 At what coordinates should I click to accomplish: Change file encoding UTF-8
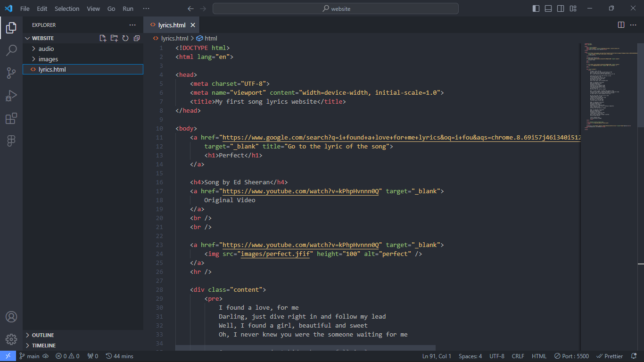click(497, 356)
